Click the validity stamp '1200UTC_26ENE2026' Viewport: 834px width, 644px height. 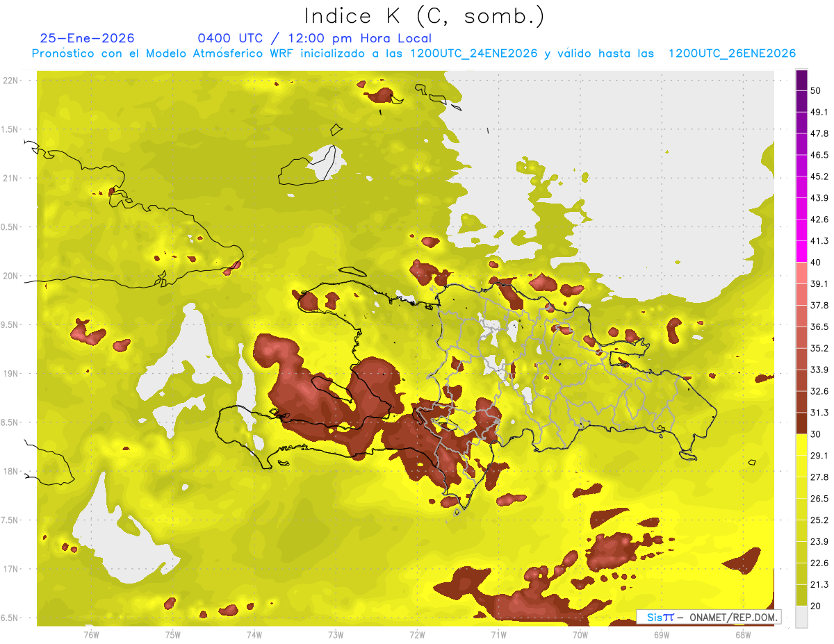click(x=732, y=53)
